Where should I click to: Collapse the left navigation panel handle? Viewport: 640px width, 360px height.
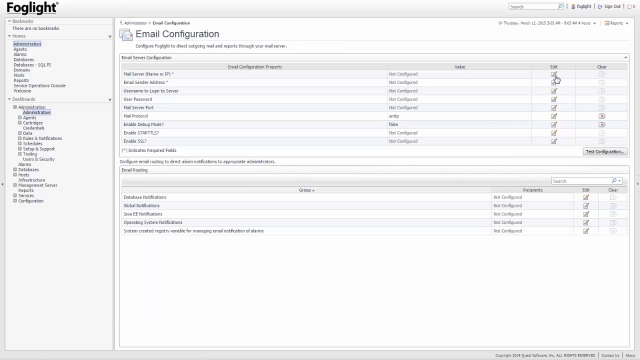click(x=2, y=184)
